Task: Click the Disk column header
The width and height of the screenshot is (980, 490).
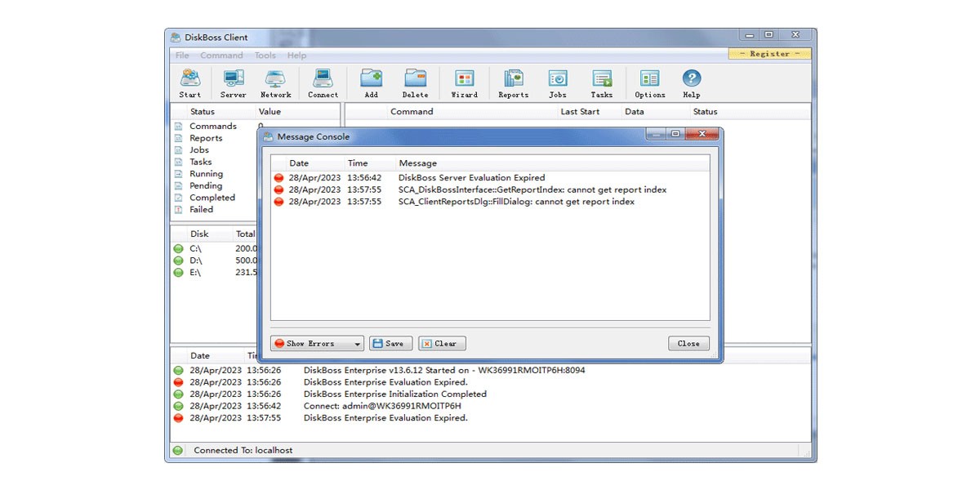Action: click(x=199, y=234)
